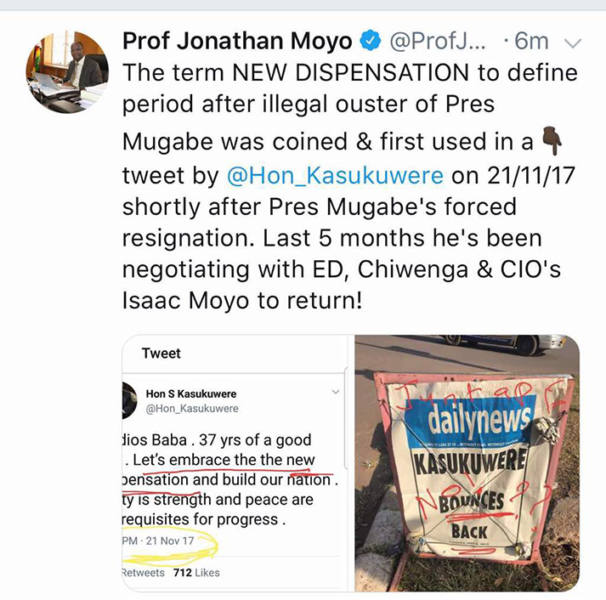The width and height of the screenshot is (606, 600).
Task: Open the dailynews poster photo
Action: [467, 463]
